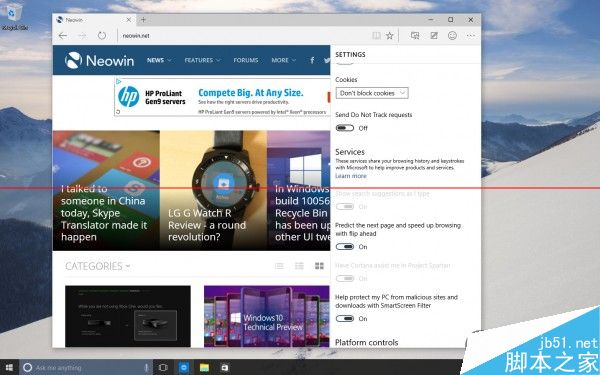Screen dimensions: 600x375
Task: Open File Explorer from taskbar
Action: pos(204,368)
